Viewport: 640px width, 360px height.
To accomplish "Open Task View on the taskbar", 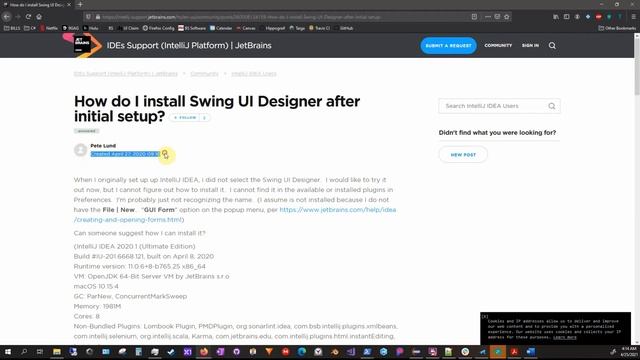I will click(x=40, y=351).
